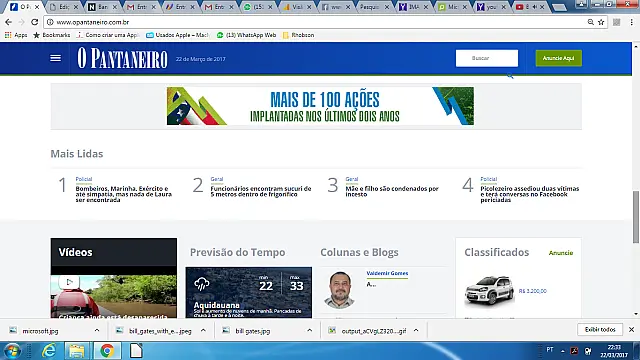This screenshot has height=360, width=640.
Task: Switch to Chrome in the taskbar
Action: coord(107,351)
